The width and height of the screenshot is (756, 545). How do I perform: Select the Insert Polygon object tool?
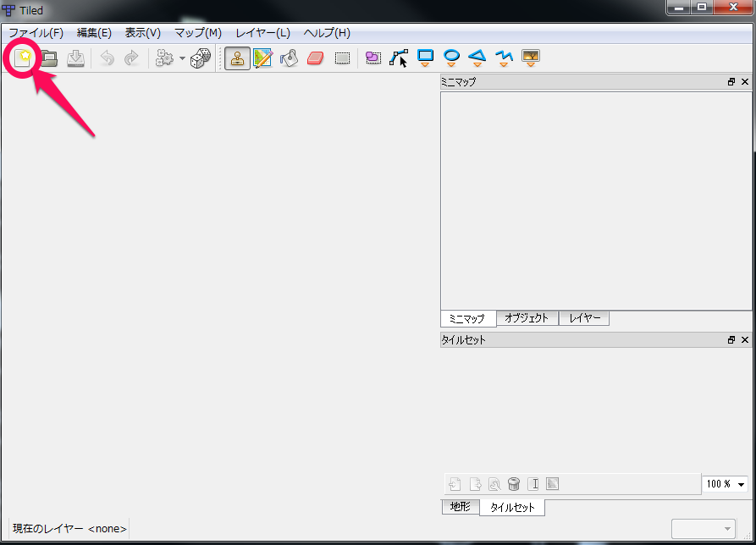click(477, 58)
